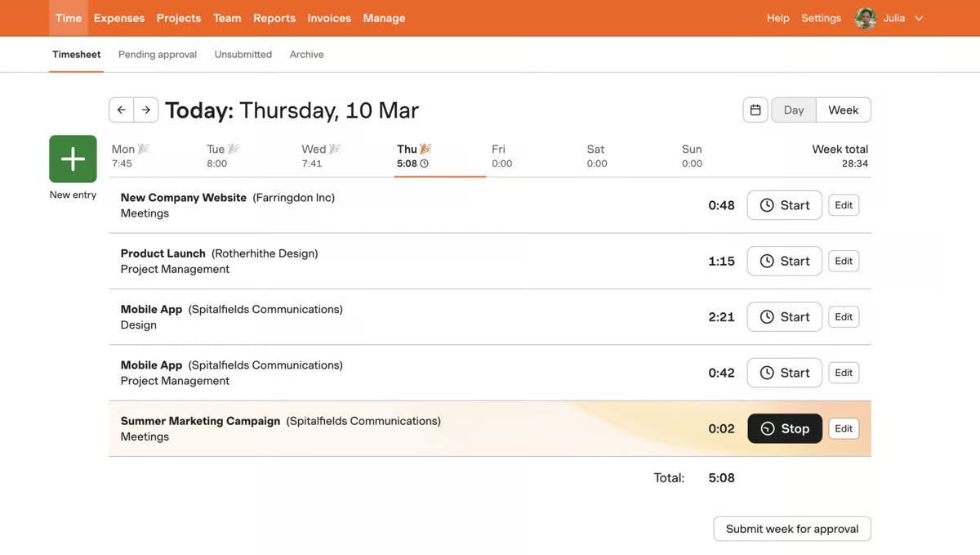The image size is (980, 555).
Task: Click Julia's profile avatar
Action: [865, 18]
